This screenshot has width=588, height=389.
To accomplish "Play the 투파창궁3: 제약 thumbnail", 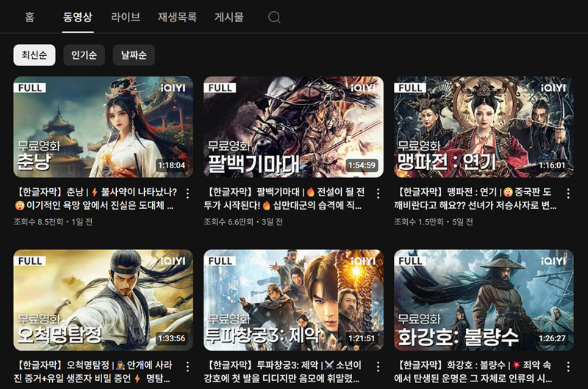I will [x=293, y=300].
